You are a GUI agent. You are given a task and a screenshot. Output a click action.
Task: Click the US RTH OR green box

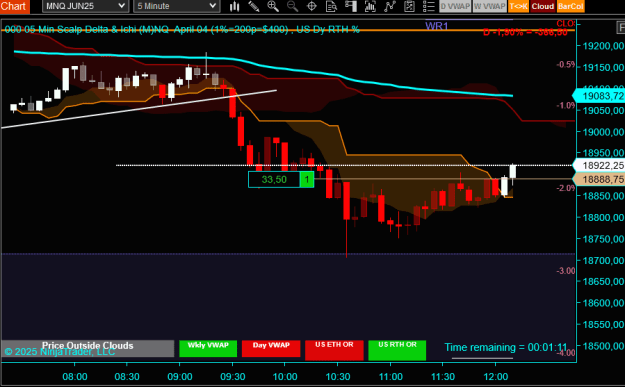397,350
